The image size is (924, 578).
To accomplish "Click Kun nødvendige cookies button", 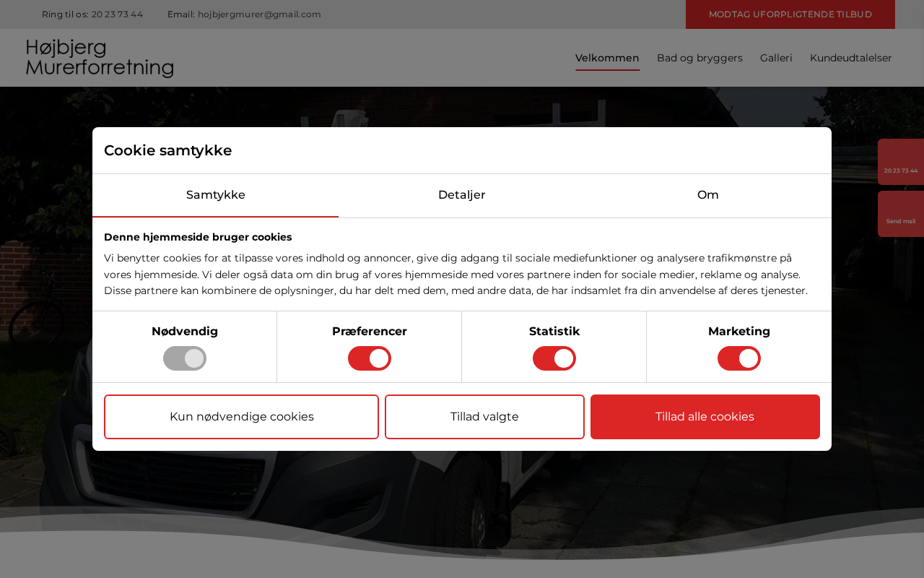I will click(241, 417).
